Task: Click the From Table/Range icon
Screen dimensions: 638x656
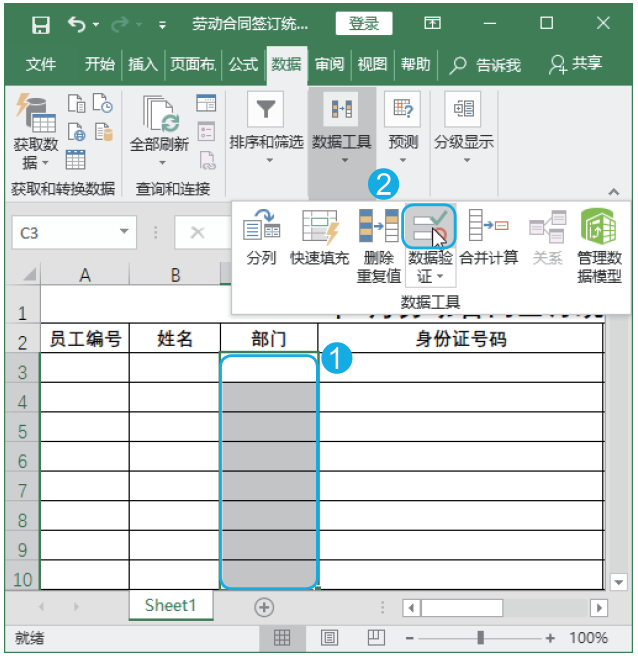Action: click(x=75, y=159)
